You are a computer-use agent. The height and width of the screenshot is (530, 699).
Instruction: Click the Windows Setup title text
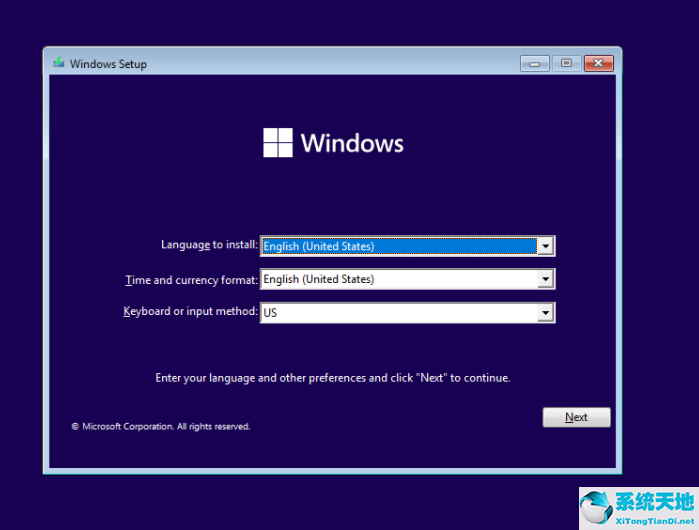[x=108, y=64]
